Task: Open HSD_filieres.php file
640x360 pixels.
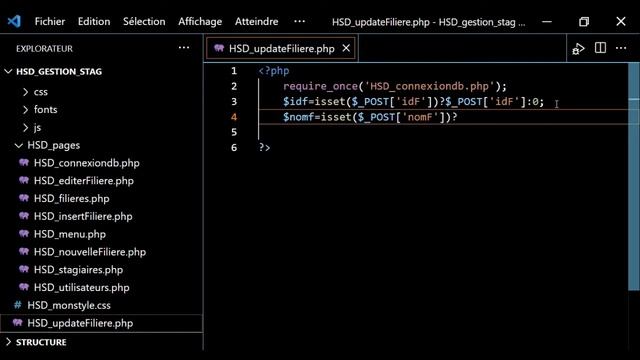Action: click(101, 198)
